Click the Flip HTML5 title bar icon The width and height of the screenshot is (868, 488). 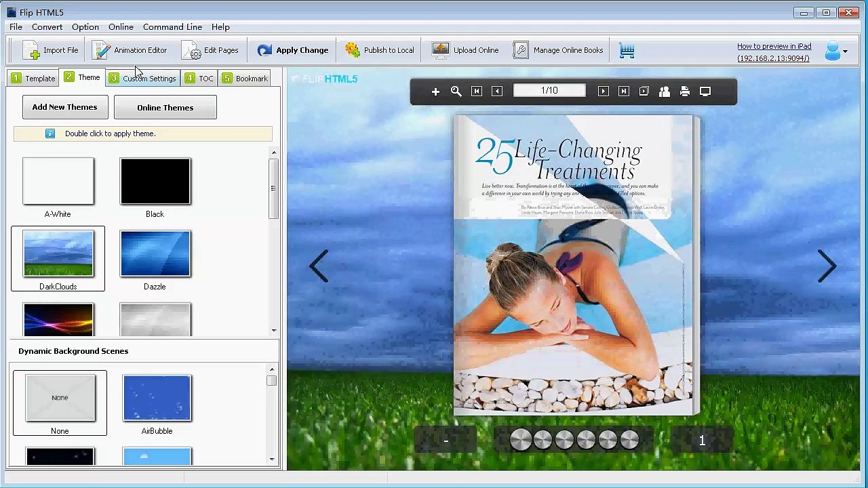click(12, 12)
